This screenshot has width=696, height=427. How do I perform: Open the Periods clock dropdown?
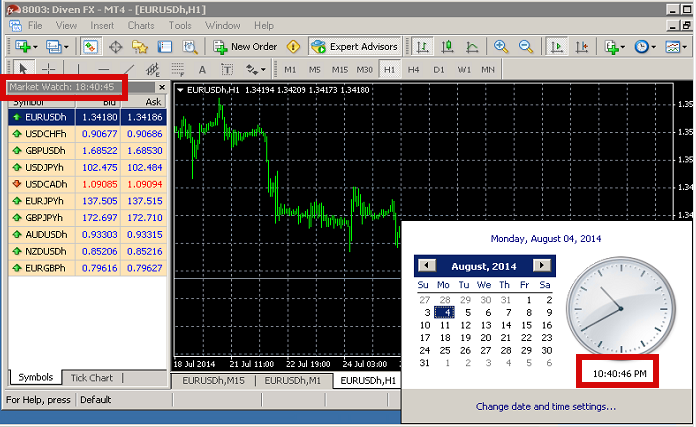pyautogui.click(x=645, y=47)
